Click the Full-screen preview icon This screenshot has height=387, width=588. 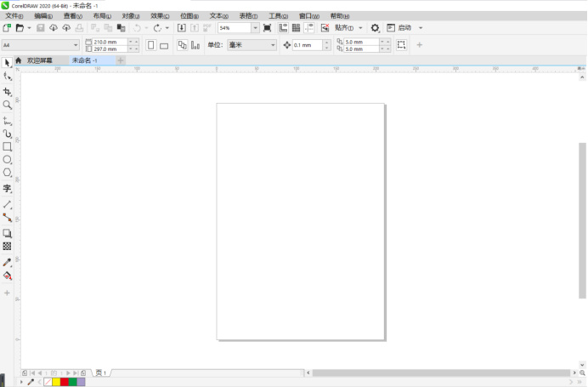tap(267, 28)
